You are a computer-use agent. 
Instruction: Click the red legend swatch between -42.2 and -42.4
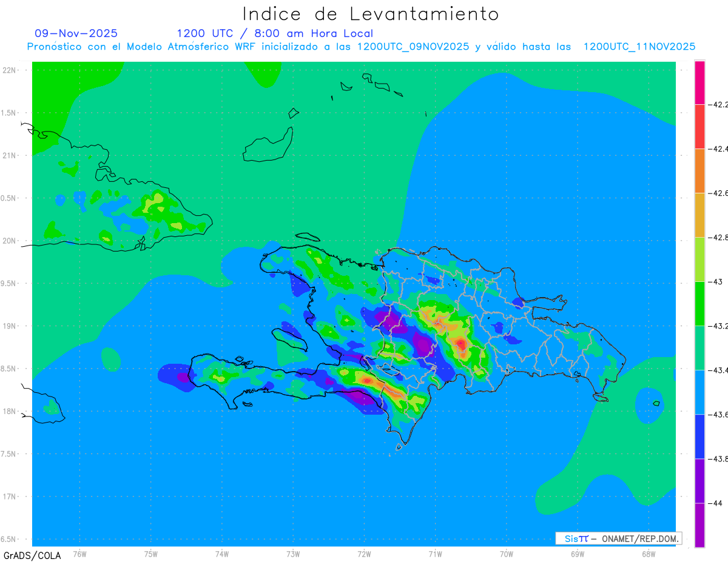699,126
